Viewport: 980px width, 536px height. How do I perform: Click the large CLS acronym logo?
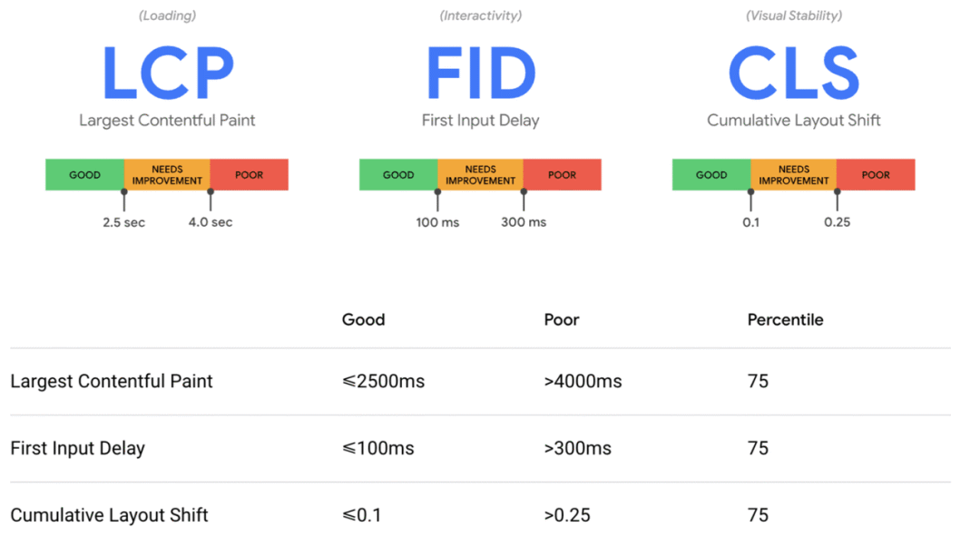[794, 73]
